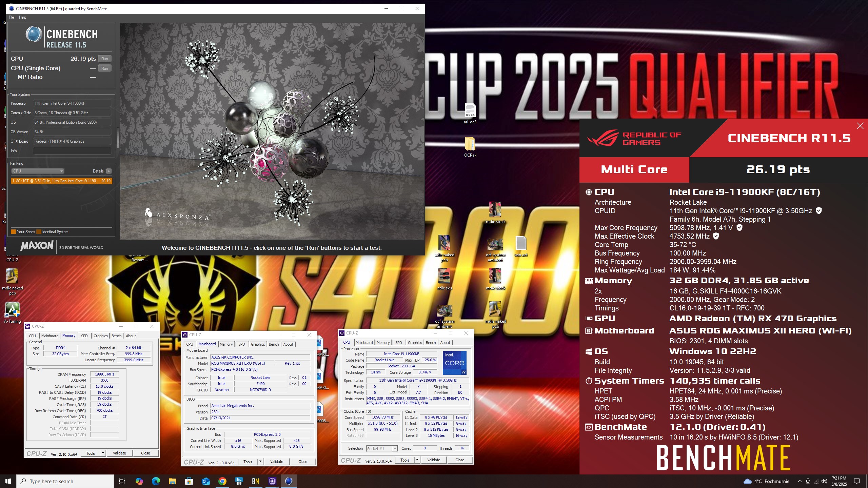Open the Meet Now tray icon
868x488 pixels.
(808, 481)
